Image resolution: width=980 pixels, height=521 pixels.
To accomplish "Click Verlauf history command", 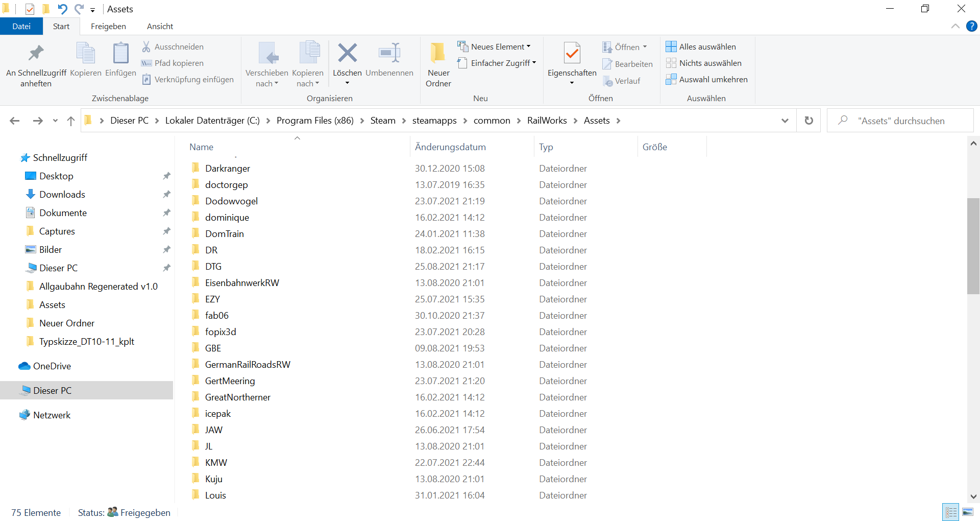I will [x=621, y=81].
